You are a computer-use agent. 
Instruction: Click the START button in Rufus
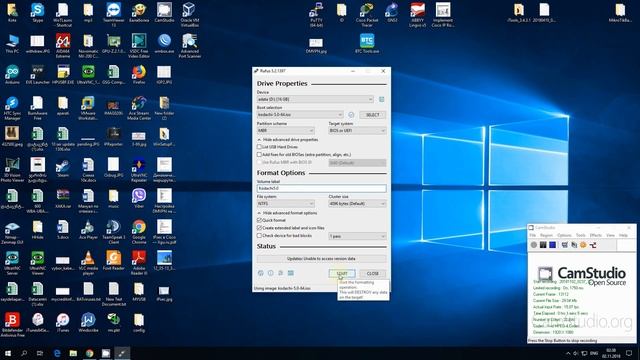tap(342, 273)
